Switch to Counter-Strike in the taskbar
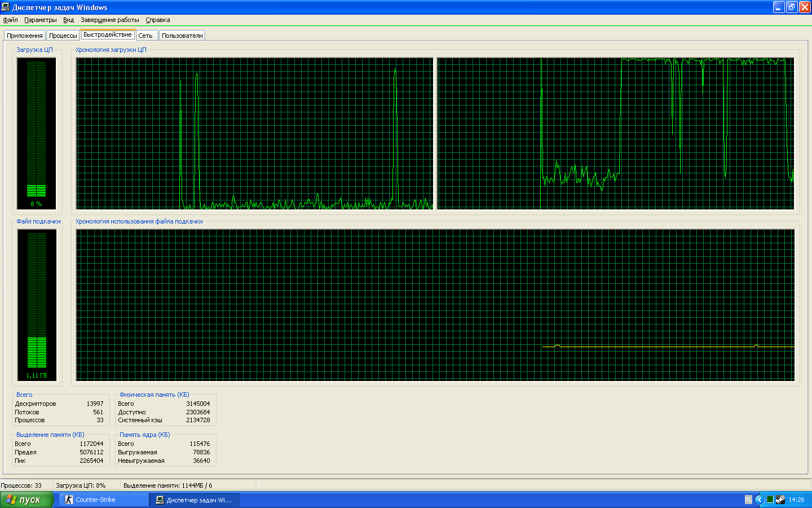812x508 pixels. tap(104, 500)
